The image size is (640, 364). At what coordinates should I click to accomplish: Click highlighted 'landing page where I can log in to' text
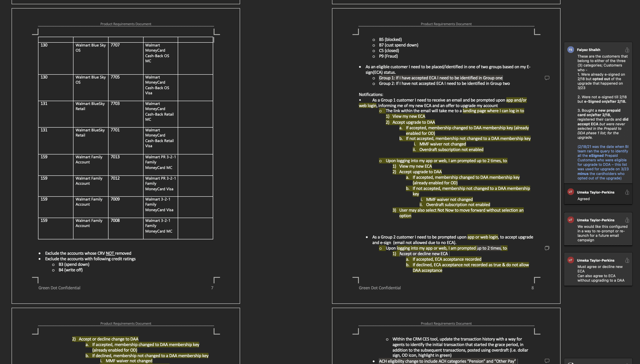point(493,111)
